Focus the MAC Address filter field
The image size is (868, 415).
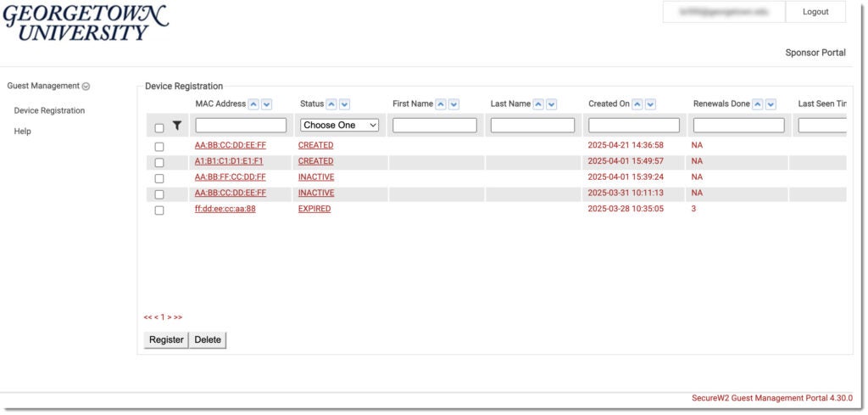241,125
